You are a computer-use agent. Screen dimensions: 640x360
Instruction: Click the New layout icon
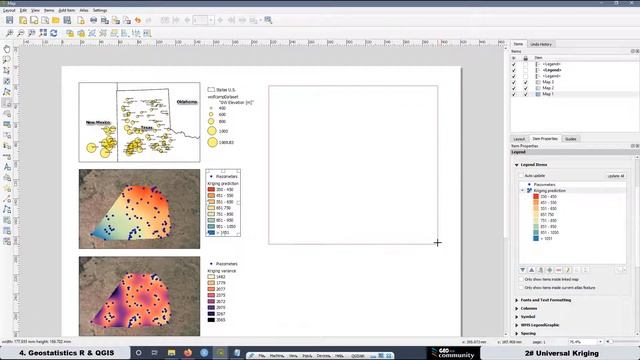[x=23, y=20]
